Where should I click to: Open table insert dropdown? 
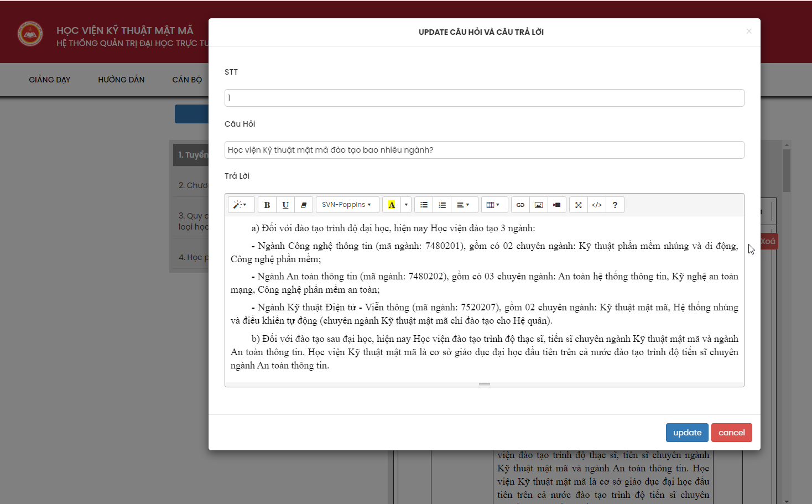pos(493,205)
